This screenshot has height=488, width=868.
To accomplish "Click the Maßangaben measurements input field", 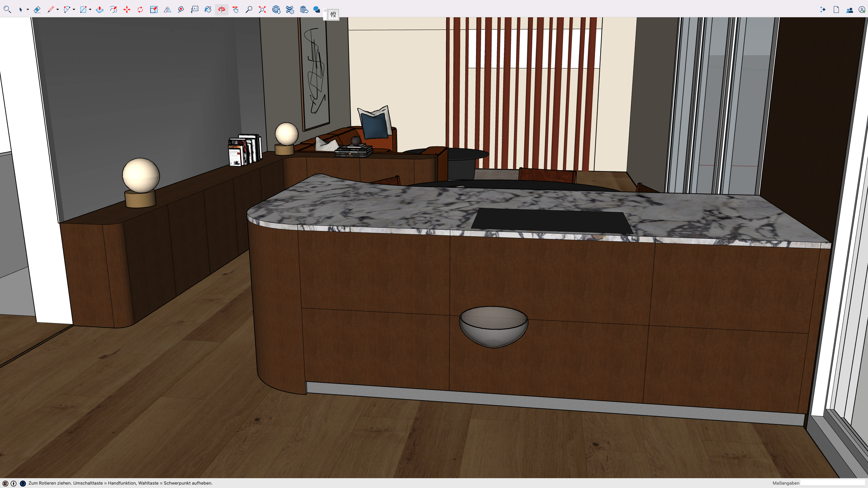I will click(x=832, y=483).
